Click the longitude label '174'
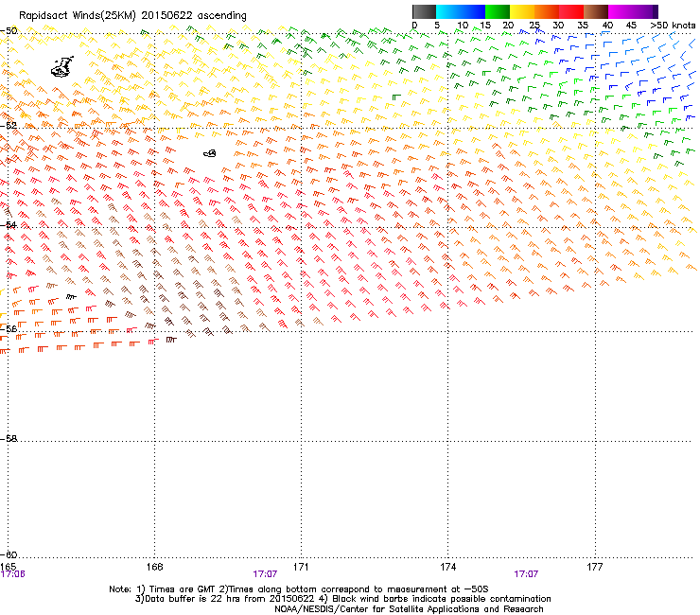 447,567
